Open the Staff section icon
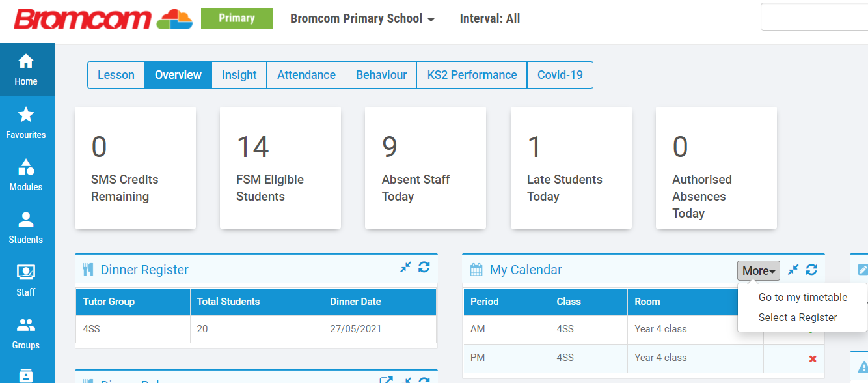This screenshot has width=868, height=383. click(x=26, y=280)
